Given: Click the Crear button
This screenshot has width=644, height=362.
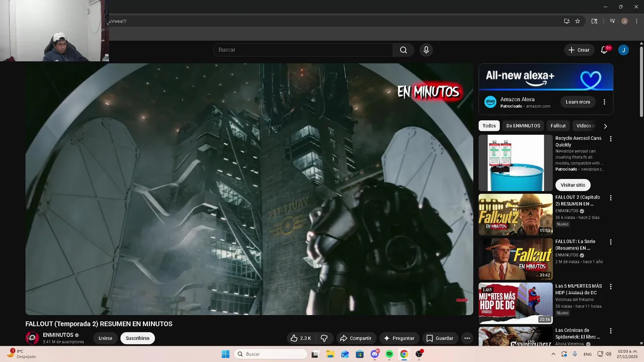Looking at the screenshot, I should 579,50.
